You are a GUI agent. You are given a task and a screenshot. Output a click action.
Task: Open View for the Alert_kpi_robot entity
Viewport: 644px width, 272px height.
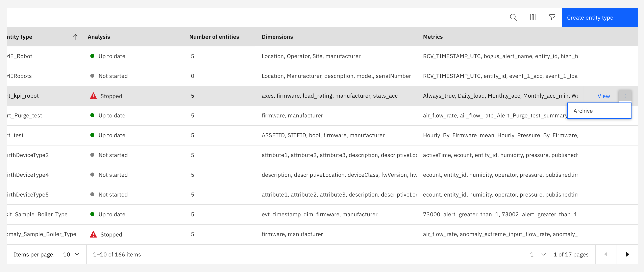[604, 96]
